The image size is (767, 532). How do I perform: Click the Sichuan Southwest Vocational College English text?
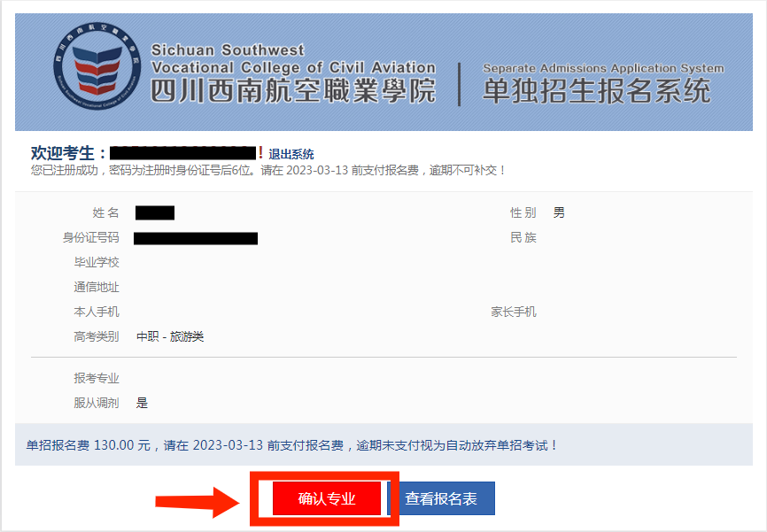coord(293,58)
